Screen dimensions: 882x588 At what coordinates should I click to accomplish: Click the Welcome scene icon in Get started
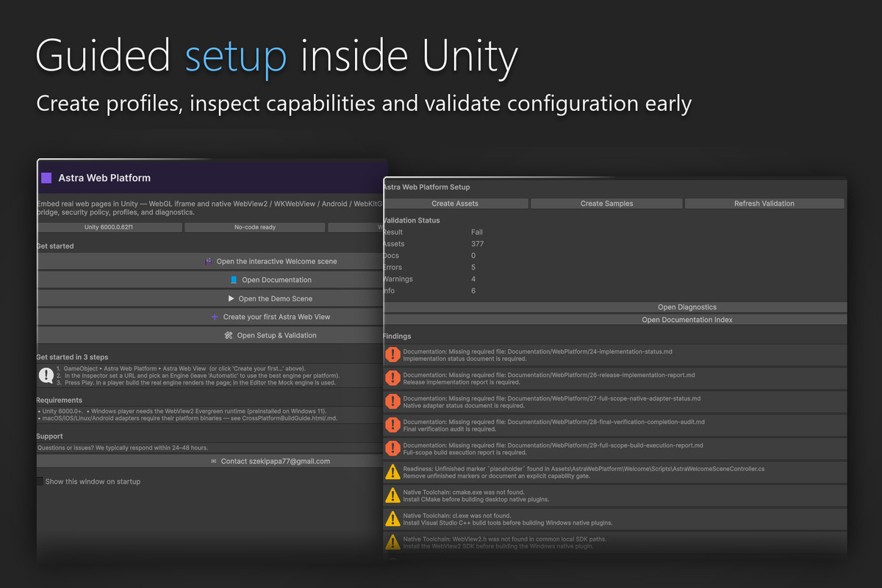(209, 261)
